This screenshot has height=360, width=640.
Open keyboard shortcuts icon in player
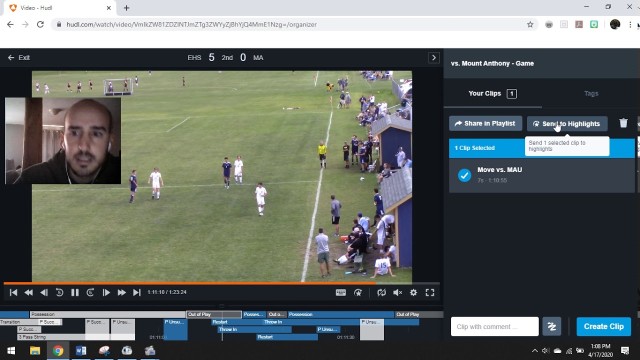[x=341, y=293]
